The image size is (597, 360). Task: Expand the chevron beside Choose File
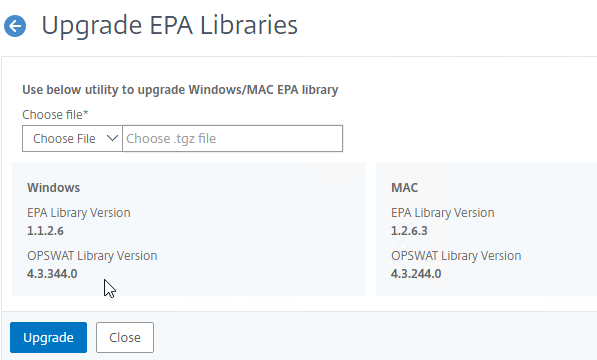point(112,138)
